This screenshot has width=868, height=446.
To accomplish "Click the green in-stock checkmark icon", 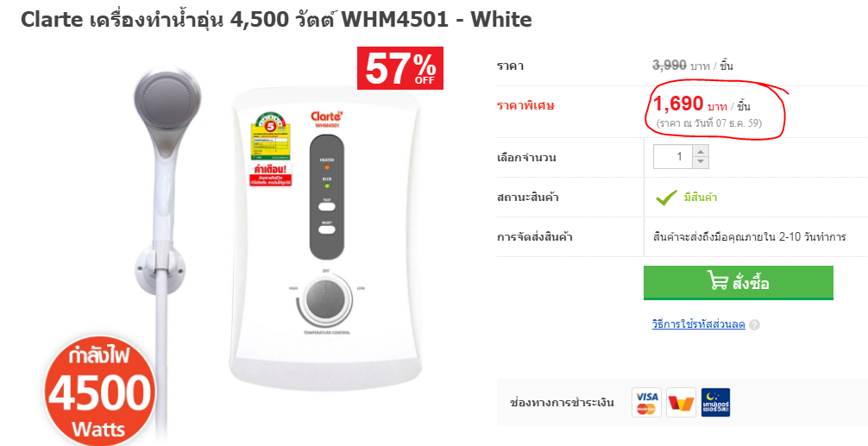I will click(666, 198).
